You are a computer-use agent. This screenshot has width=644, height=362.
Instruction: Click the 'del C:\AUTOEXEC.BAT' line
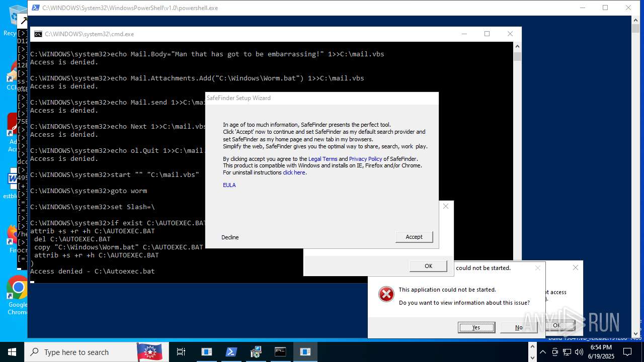[72, 239]
